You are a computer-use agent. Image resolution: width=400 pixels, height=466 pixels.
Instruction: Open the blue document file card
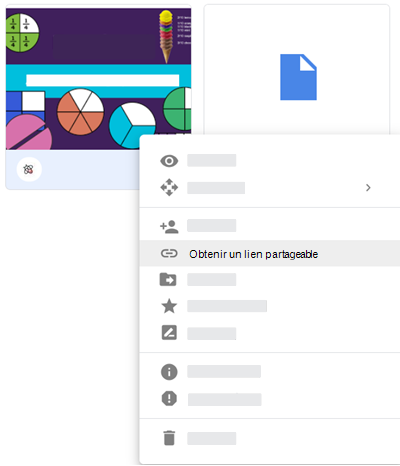tap(297, 69)
